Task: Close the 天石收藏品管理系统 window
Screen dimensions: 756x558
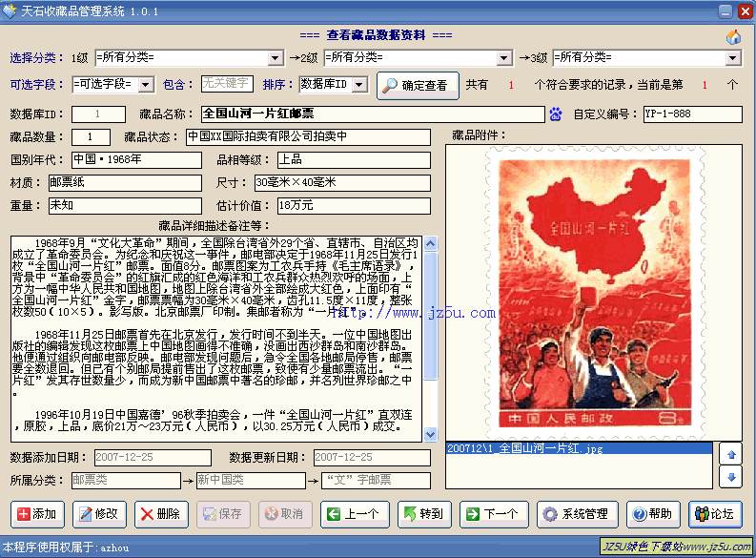Action: coord(746,11)
